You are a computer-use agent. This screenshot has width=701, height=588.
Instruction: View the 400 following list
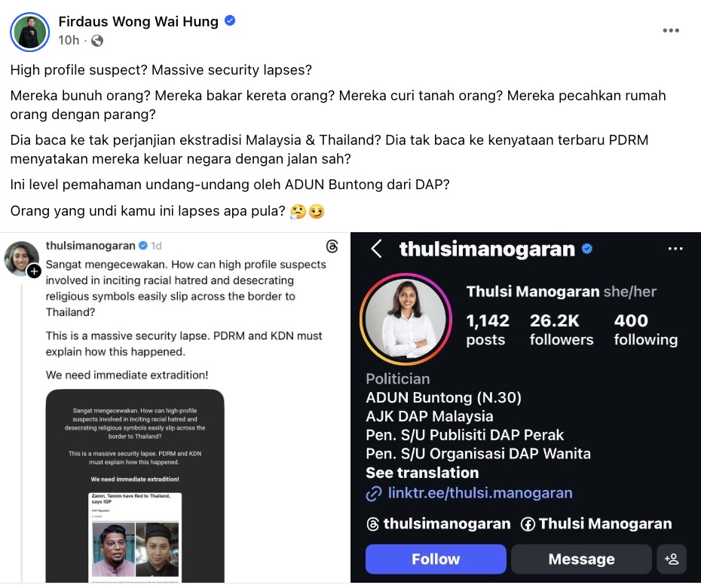pyautogui.click(x=645, y=330)
